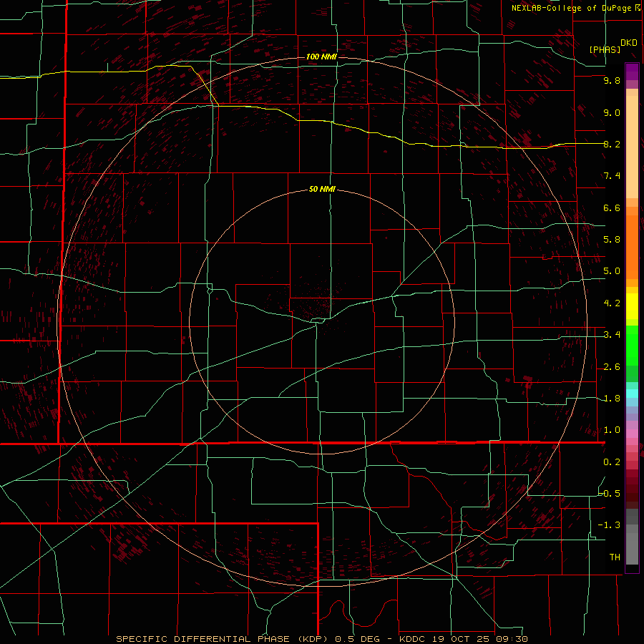Viewport: 644px width, 644px height.
Task: Select the 50 NMI range ring label
Action: point(321,190)
